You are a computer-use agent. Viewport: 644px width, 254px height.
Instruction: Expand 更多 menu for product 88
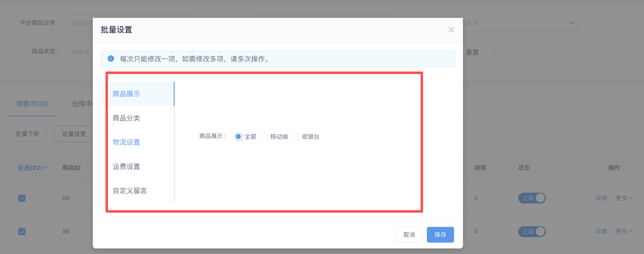click(624, 198)
